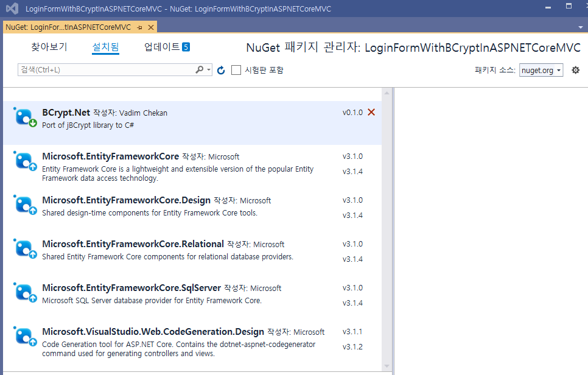The height and width of the screenshot is (375, 588).
Task: Select Microsoft.EntityFrameworkCore.Relational title
Action: tap(133, 244)
